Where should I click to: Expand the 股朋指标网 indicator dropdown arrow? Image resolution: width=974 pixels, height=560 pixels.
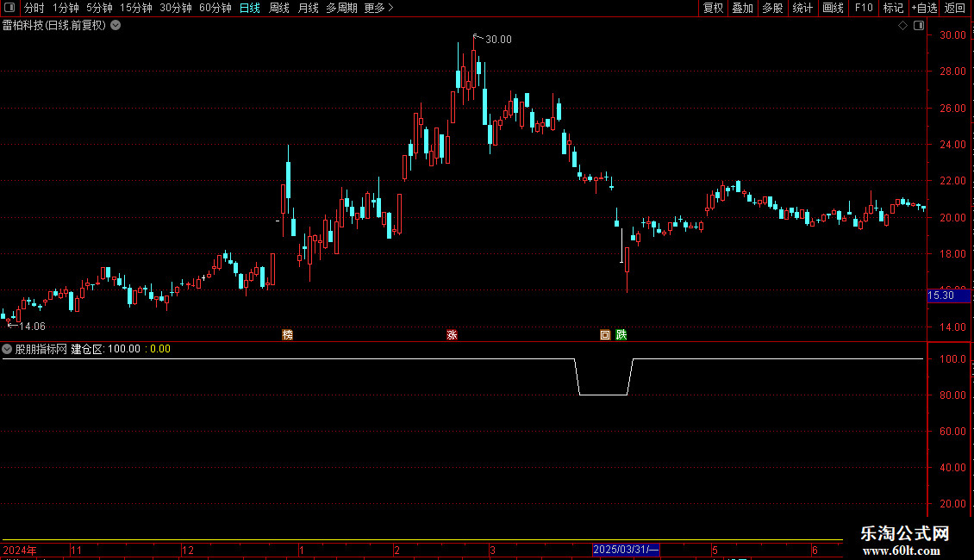click(7, 349)
